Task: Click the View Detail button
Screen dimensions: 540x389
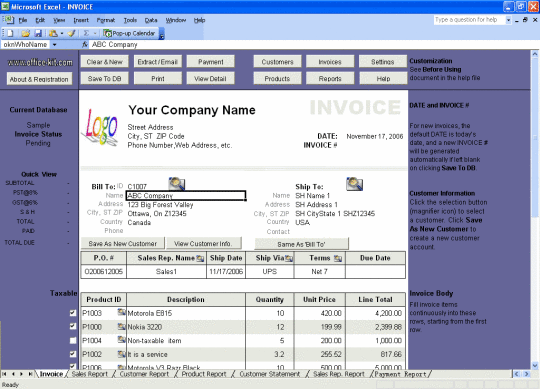Action: point(210,78)
